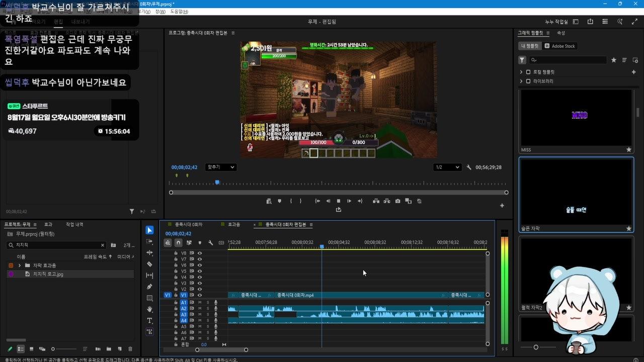Select the Hand tool
The height and width of the screenshot is (362, 644).
tap(149, 309)
